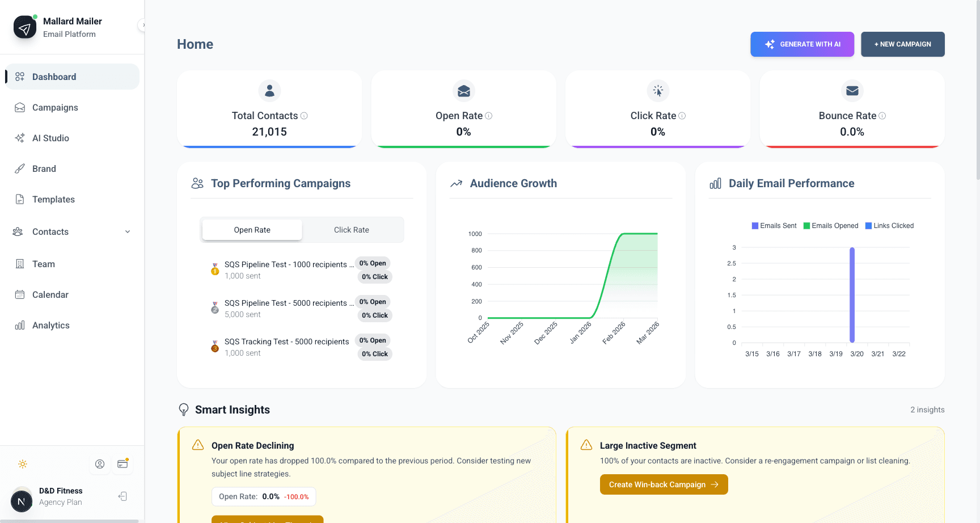
Task: Navigate to Templates
Action: [53, 199]
